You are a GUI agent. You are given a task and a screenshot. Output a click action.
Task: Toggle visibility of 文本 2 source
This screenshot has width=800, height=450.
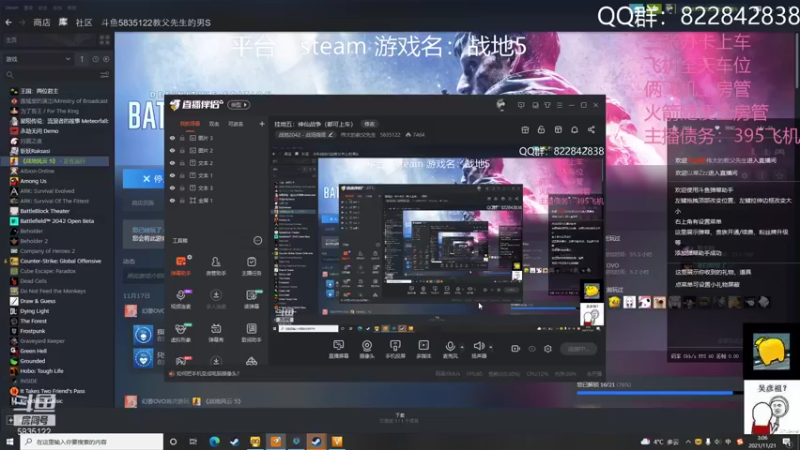click(x=172, y=163)
